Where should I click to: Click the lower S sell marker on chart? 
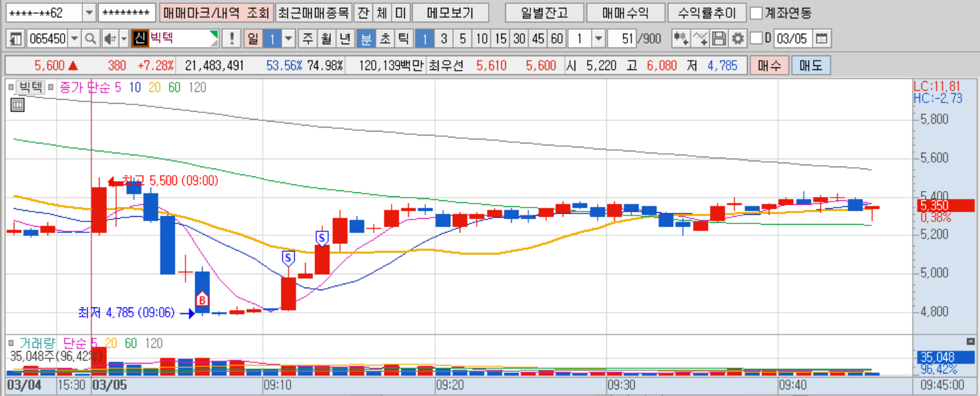click(x=288, y=258)
